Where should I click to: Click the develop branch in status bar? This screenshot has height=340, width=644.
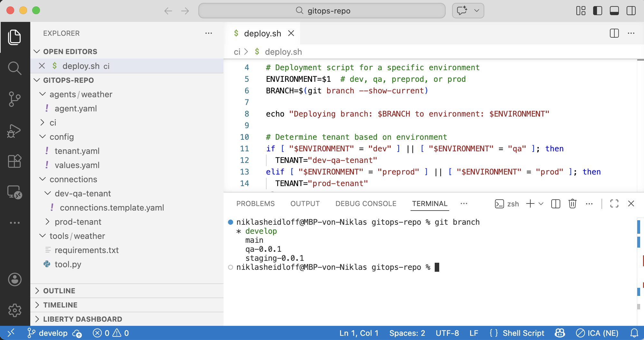pos(53,333)
